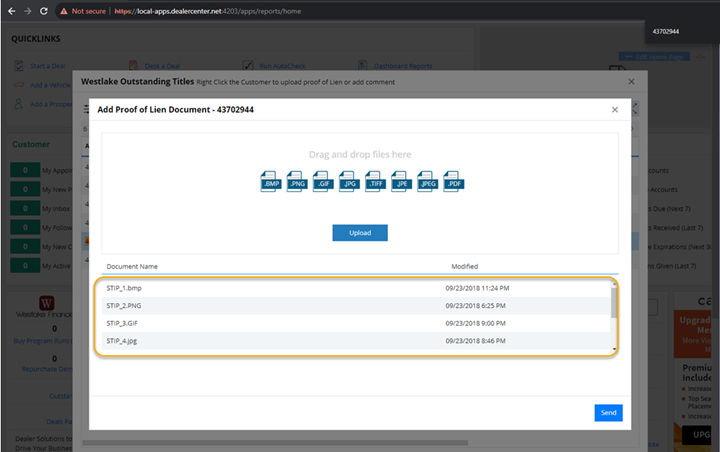Select the STIP_2.PNG document row
The width and height of the screenshot is (720, 452).
coord(356,305)
